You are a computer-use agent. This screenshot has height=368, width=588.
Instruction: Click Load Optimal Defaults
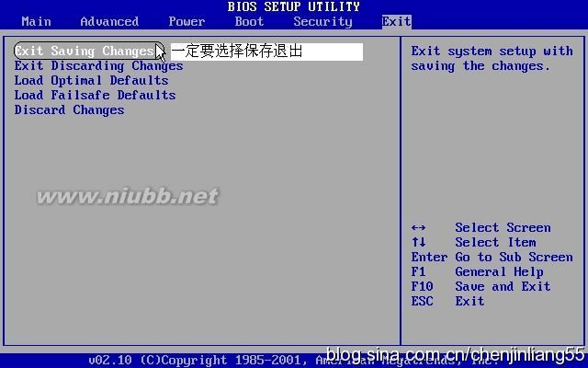coord(91,81)
